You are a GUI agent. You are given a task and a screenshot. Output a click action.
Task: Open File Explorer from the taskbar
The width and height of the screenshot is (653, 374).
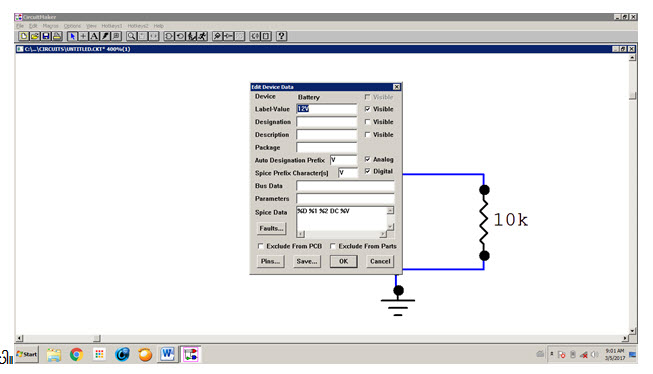54,355
